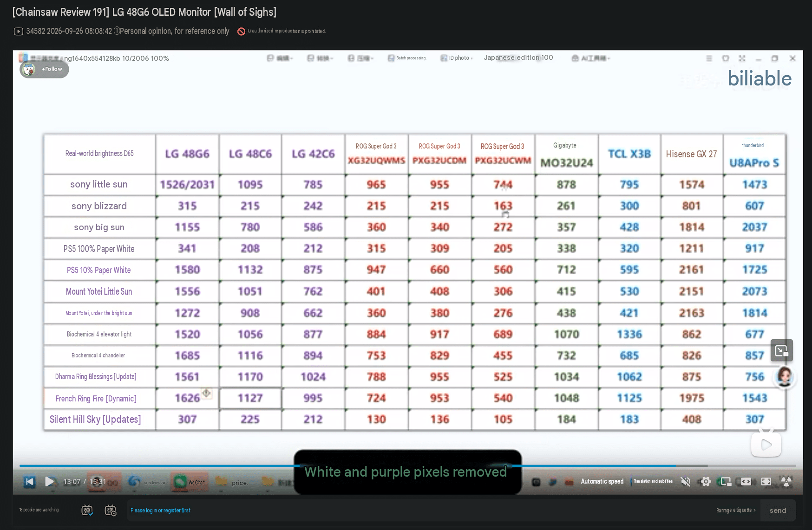Open the floating mini-player side icon
Image resolution: width=812 pixels, height=530 pixels.
782,350
